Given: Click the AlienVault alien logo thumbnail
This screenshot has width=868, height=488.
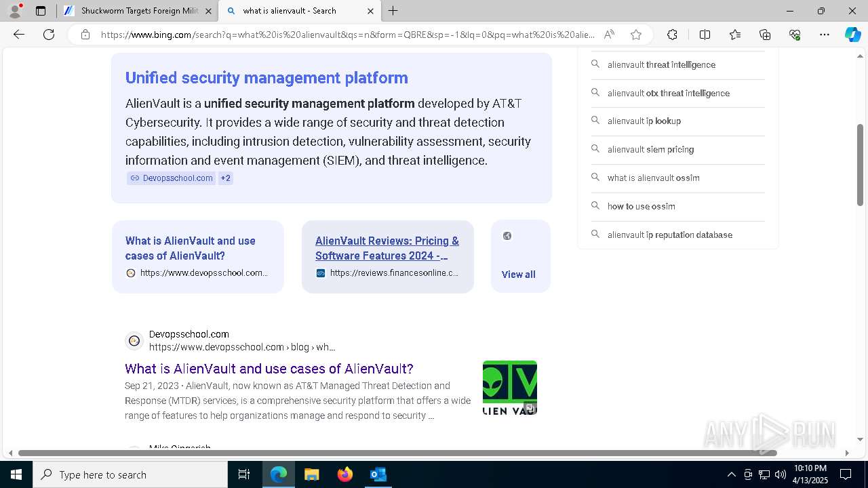Looking at the screenshot, I should tap(510, 388).
